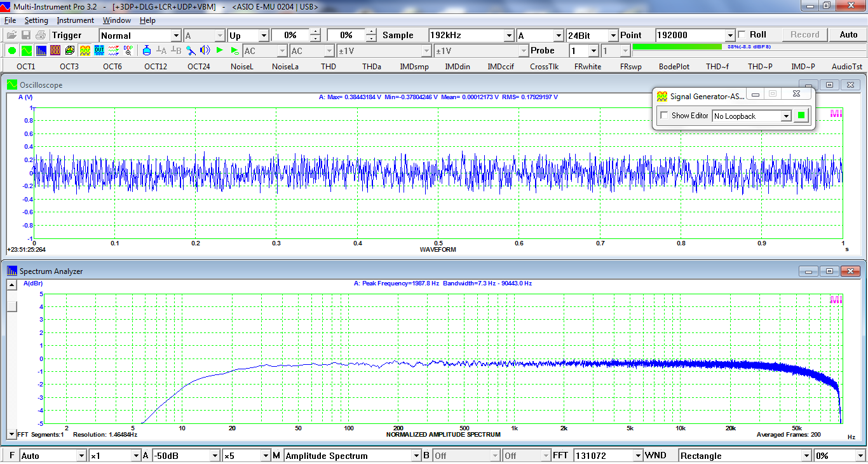The width and height of the screenshot is (868, 464).
Task: Toggle the green signal generator output button
Action: coord(801,116)
